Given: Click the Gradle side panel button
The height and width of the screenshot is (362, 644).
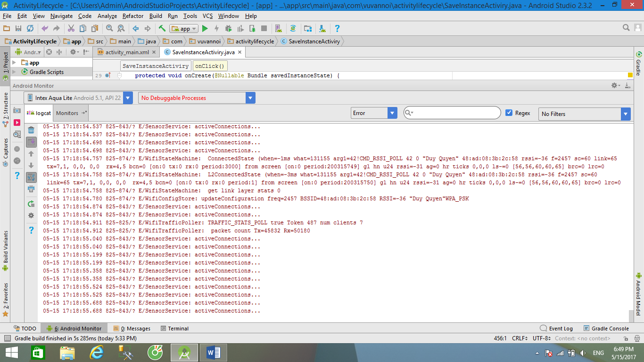Looking at the screenshot, I should [x=639, y=63].
